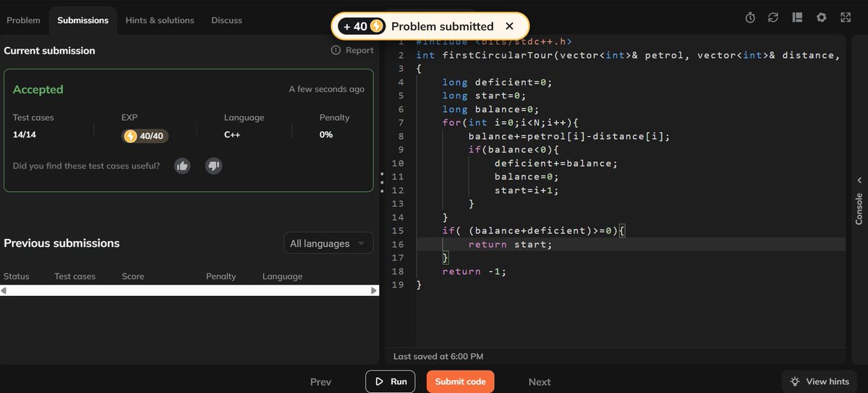Viewport: 868px width, 393px height.
Task: Start the stopwatch timer icon
Action: pos(751,17)
